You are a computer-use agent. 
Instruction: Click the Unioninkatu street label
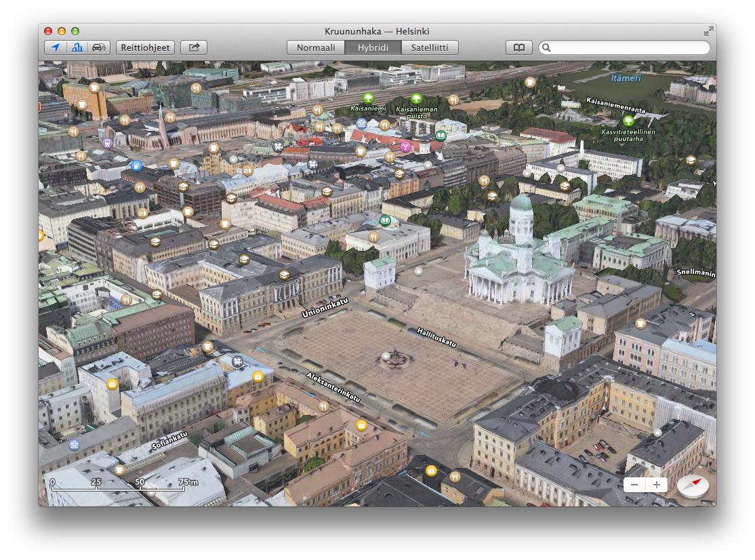pyautogui.click(x=325, y=308)
